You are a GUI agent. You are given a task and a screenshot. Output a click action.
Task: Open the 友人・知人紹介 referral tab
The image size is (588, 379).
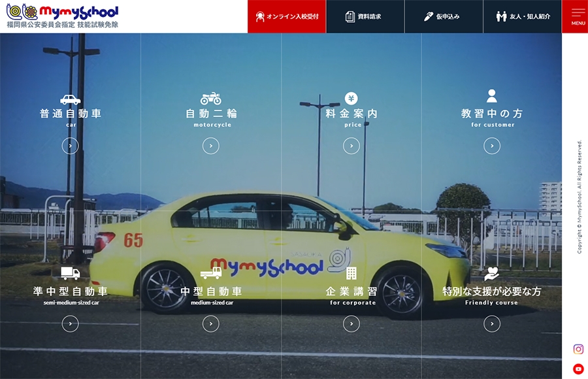click(x=523, y=16)
